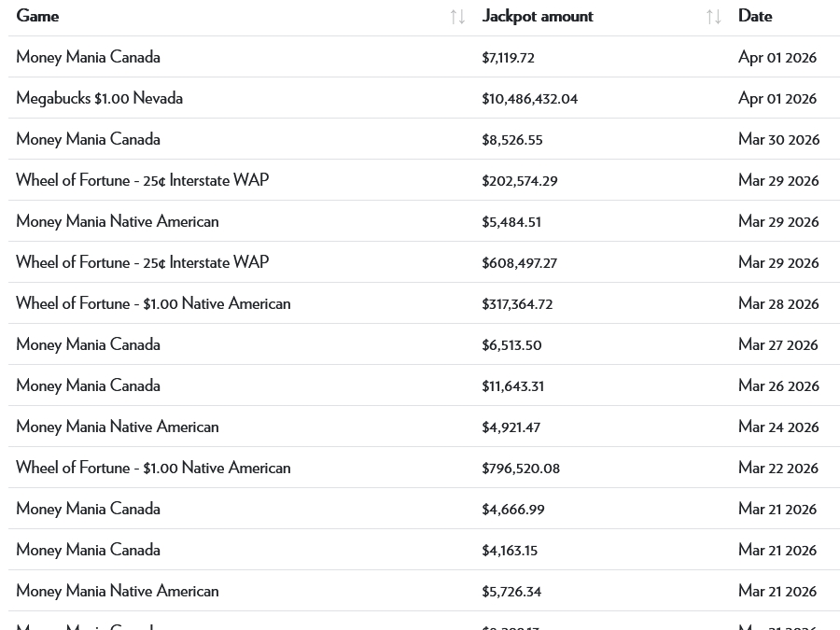Select the Megabucks $1.00 Nevada row
The image size is (840, 630).
tap(99, 98)
